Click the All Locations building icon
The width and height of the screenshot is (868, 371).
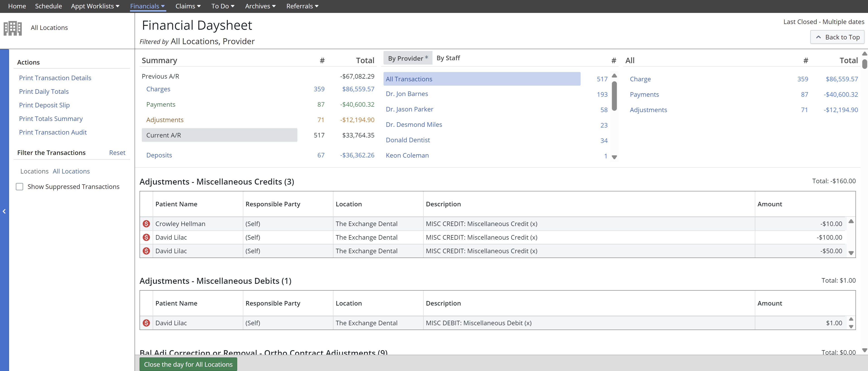(x=13, y=28)
